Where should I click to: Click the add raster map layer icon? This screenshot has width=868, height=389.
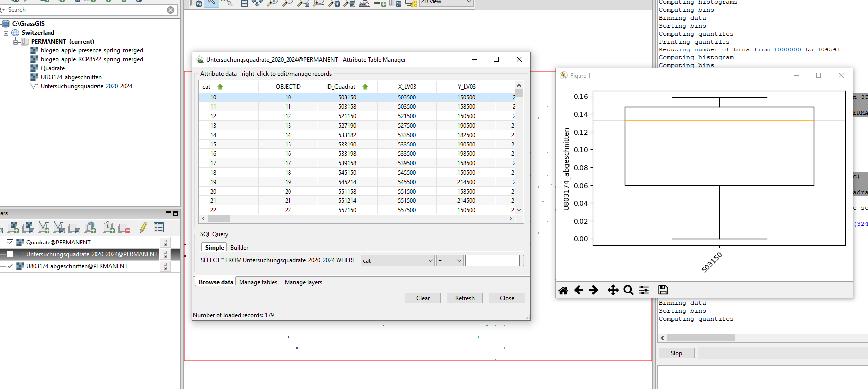pos(12,228)
